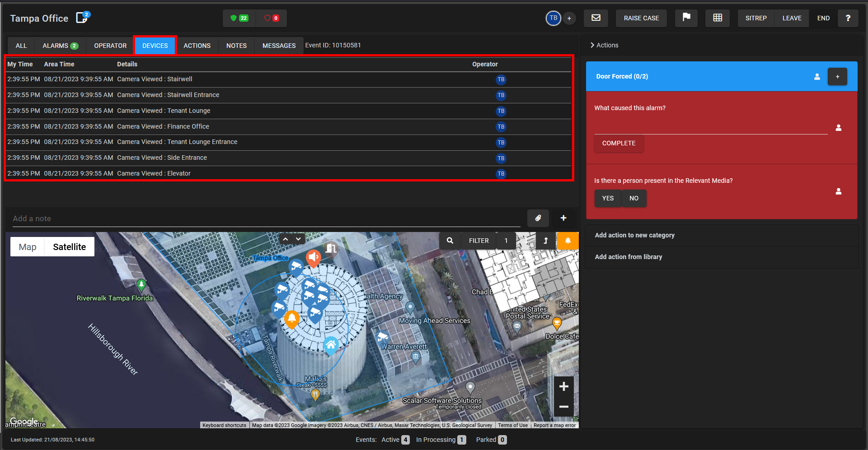This screenshot has height=450, width=868.
Task: Click the red shield count 0
Action: [271, 18]
